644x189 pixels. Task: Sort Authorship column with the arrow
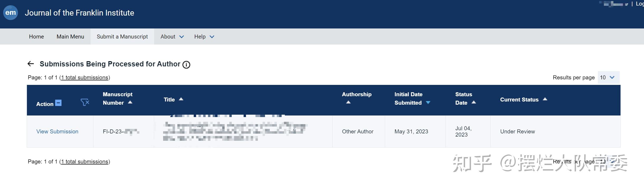[x=348, y=102]
